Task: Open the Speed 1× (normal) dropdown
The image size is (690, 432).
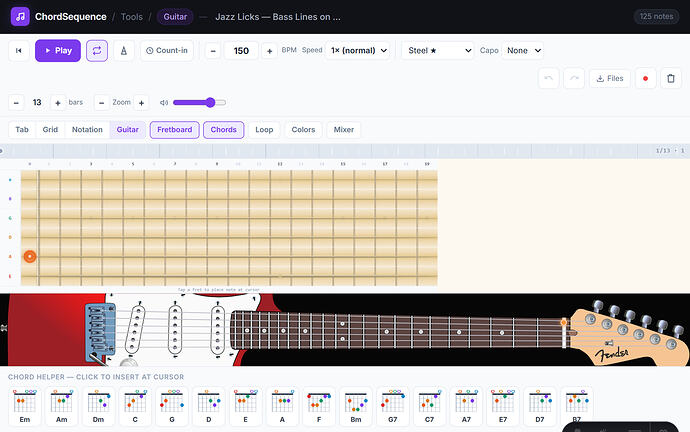Action: (359, 51)
